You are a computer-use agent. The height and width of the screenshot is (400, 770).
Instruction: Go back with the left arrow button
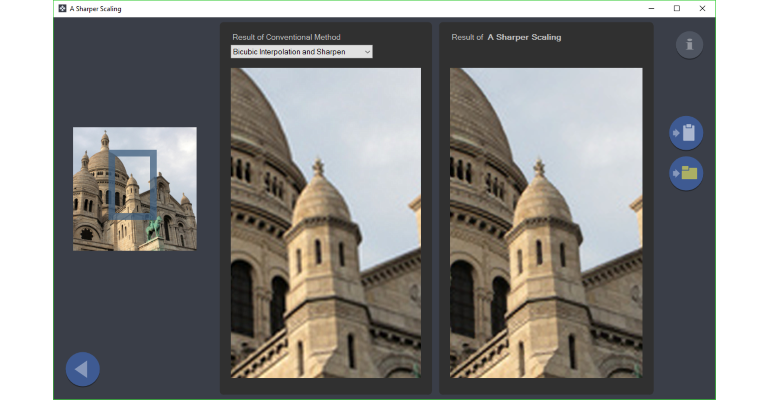tap(82, 369)
